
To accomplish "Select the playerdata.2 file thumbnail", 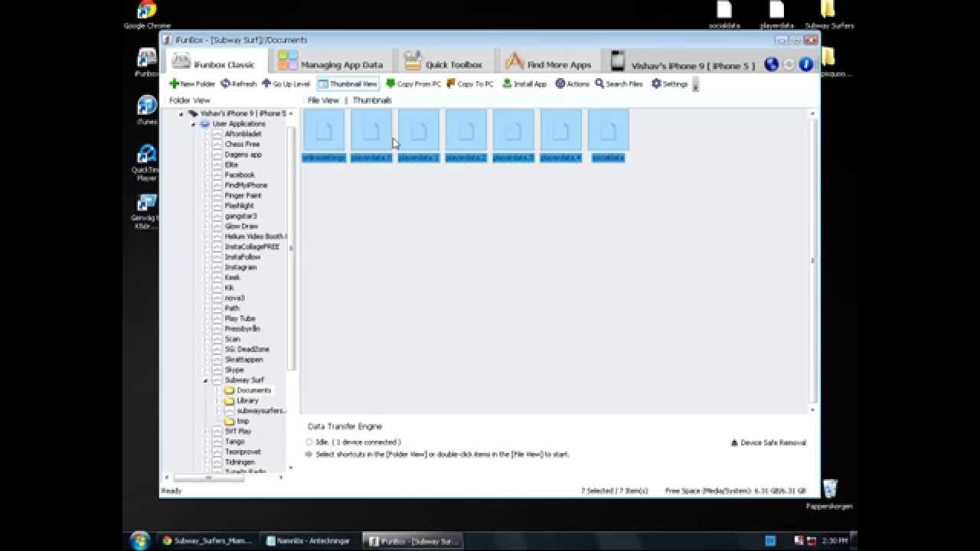I will pyautogui.click(x=466, y=136).
